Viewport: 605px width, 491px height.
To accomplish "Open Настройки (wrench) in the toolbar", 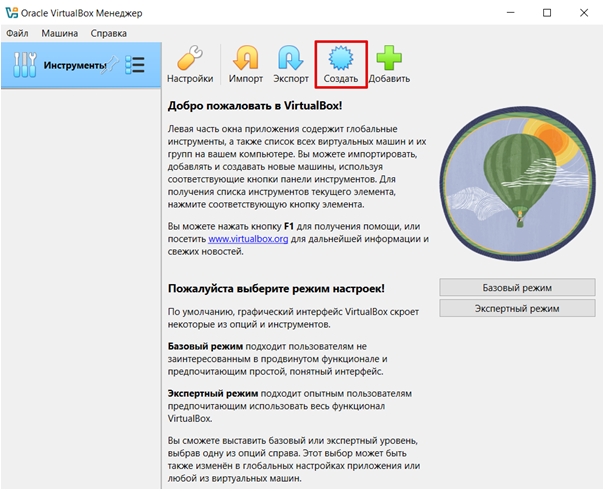I will click(189, 65).
